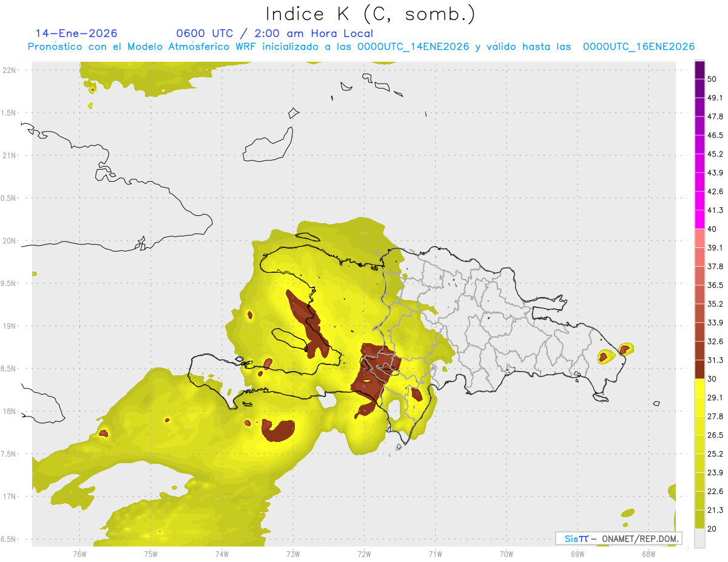Click the legend value "45.2"
728x562 pixels.
[715, 154]
